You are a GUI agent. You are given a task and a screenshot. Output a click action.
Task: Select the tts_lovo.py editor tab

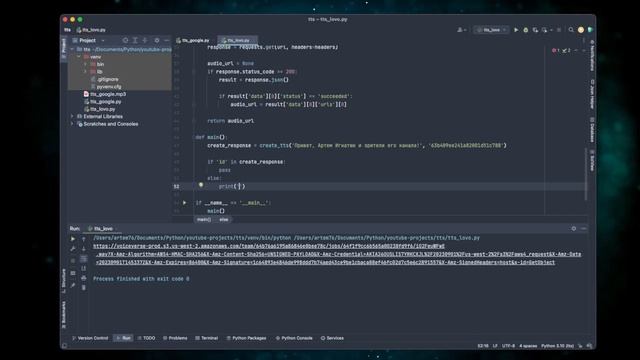(238, 40)
